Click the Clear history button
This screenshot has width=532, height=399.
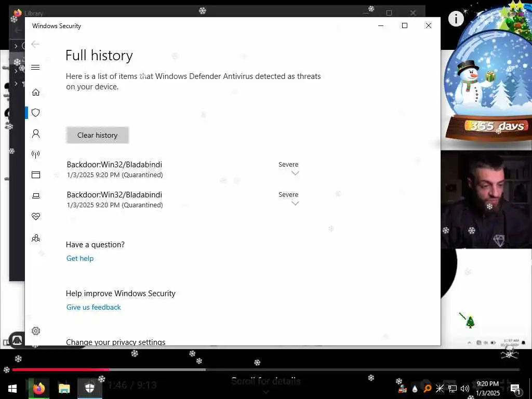click(97, 135)
